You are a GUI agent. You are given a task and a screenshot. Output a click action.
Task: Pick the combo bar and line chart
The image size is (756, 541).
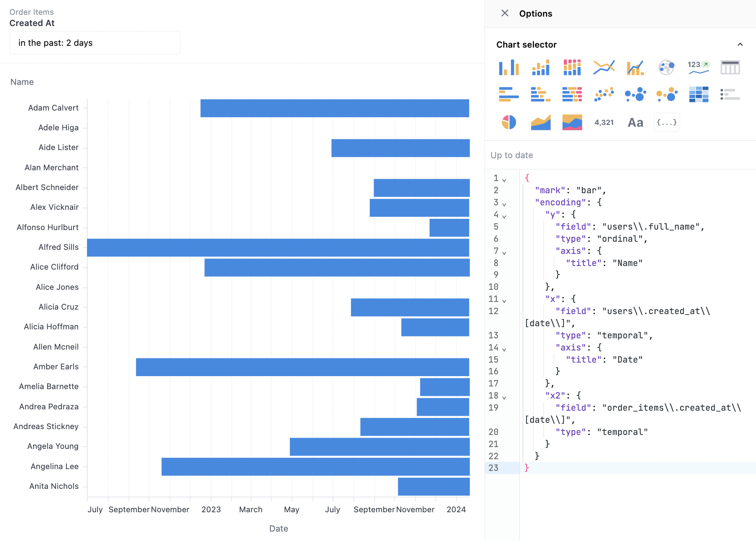point(635,67)
